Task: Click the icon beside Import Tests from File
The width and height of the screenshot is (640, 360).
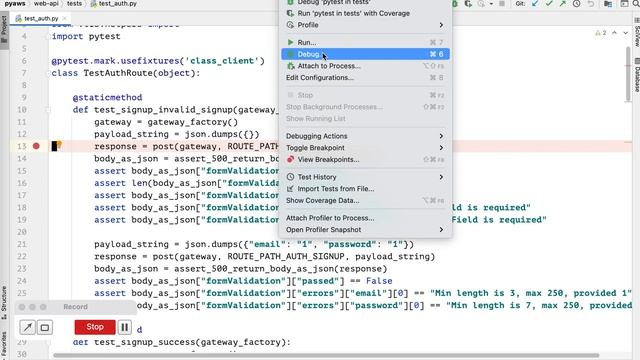Action: click(x=290, y=189)
